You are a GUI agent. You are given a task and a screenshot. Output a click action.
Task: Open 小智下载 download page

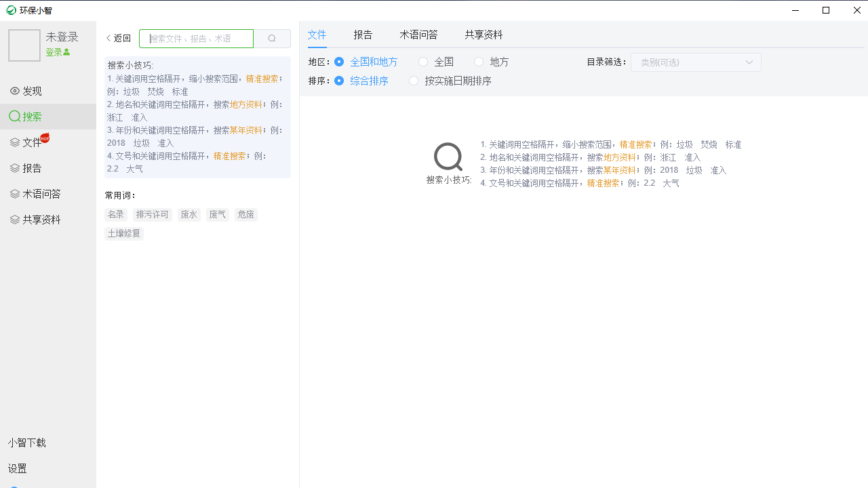point(26,443)
